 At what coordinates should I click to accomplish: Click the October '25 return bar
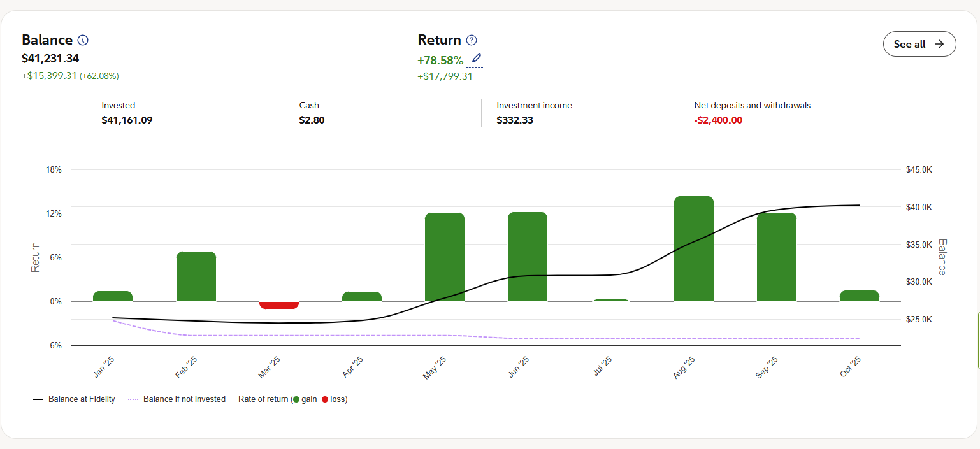tap(859, 296)
